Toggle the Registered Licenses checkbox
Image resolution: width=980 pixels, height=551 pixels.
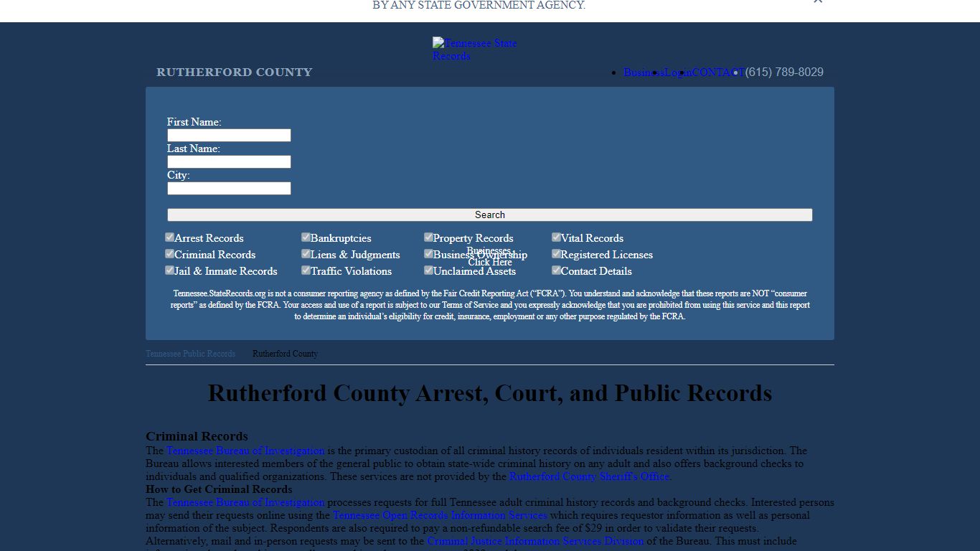coord(557,253)
